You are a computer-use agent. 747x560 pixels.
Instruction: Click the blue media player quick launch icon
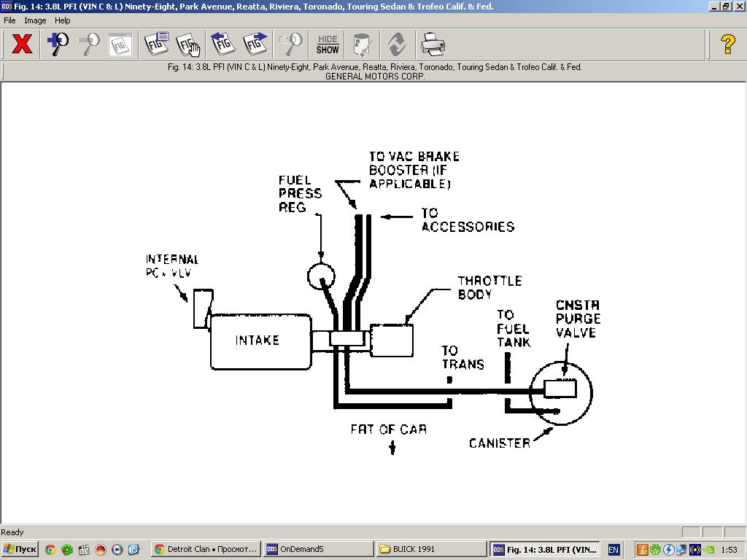(117, 550)
